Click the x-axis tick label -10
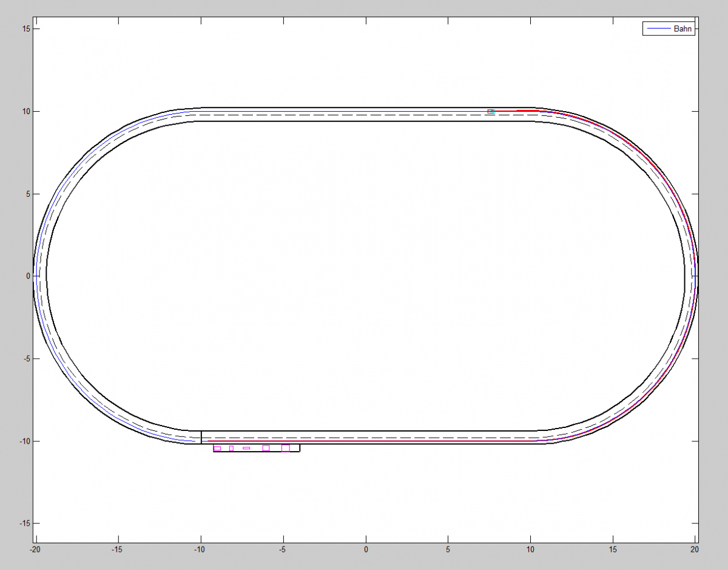The image size is (728, 570). tap(200, 549)
